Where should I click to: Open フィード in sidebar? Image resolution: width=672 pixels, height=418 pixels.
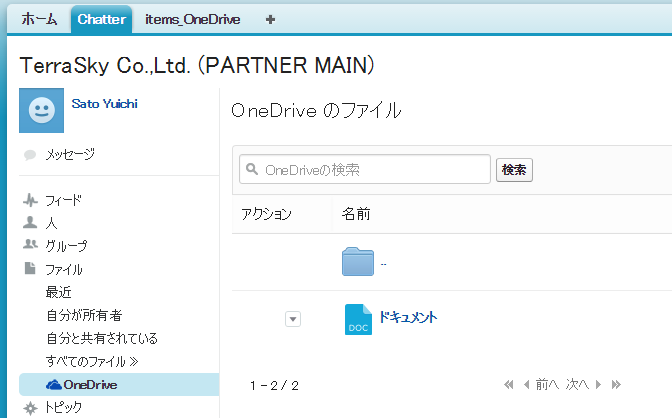[63, 200]
